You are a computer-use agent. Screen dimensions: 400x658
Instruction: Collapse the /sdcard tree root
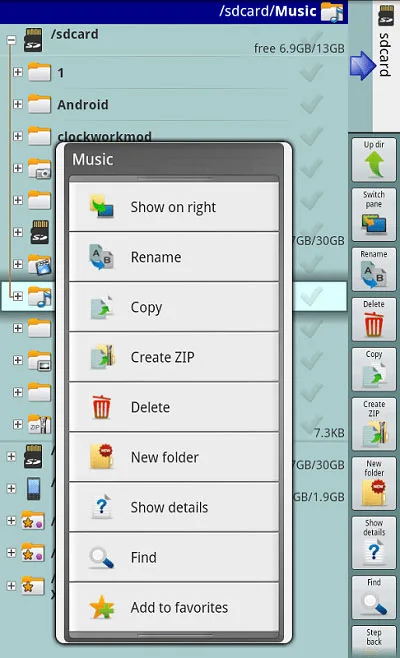(11, 40)
